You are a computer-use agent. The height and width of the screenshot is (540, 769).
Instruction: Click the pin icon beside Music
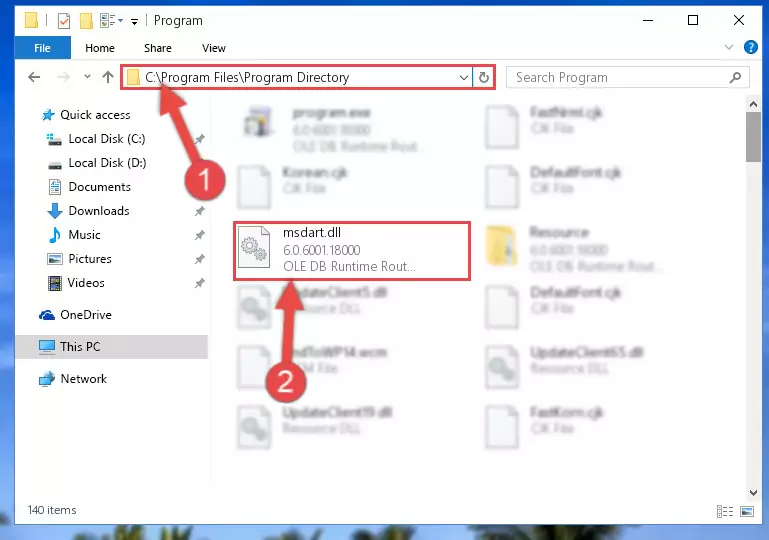point(199,235)
